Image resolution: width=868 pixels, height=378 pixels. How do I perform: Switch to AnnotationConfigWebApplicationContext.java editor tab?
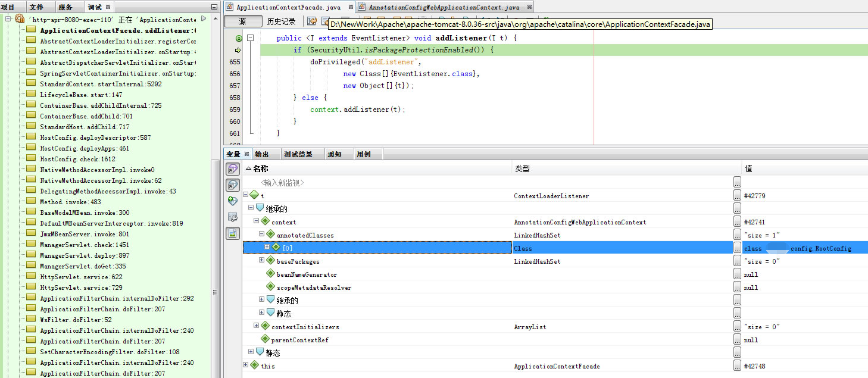pos(444,8)
